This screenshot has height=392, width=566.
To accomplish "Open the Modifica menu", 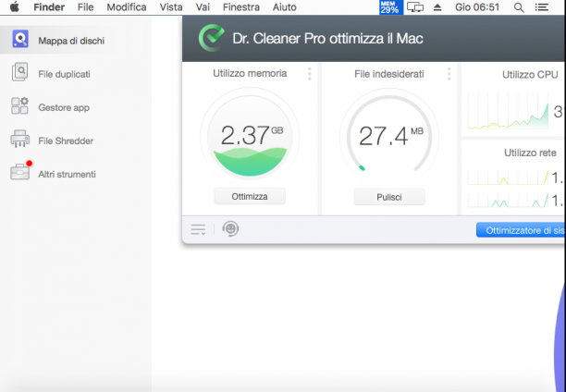I will [127, 7].
